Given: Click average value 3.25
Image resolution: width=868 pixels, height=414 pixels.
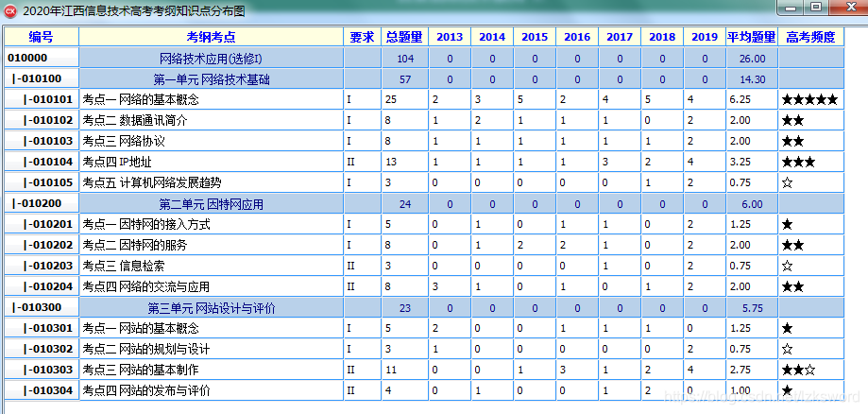Looking at the screenshot, I should point(752,163).
